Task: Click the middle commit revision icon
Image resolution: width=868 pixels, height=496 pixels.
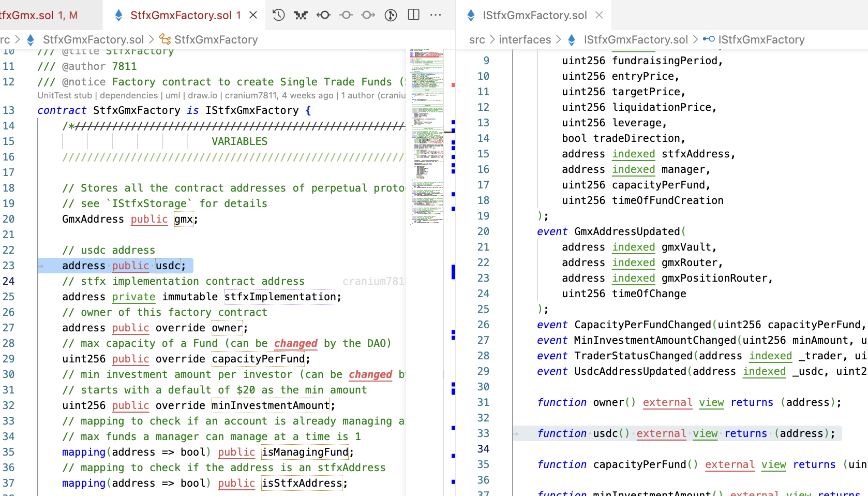Action: pyautogui.click(x=346, y=15)
